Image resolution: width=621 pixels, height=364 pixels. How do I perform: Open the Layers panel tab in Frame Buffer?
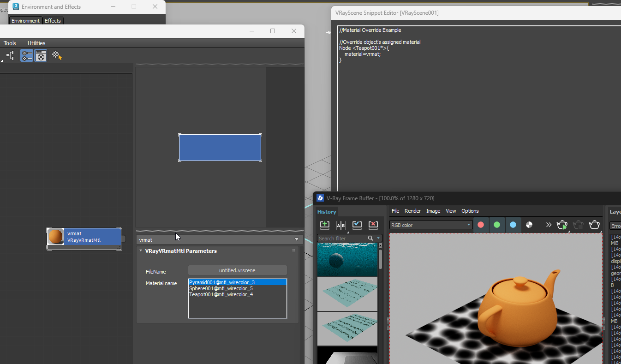tap(615, 212)
